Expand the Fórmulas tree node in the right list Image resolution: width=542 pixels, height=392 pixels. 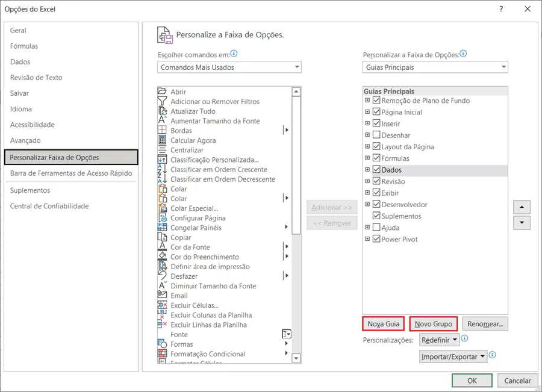pos(367,158)
